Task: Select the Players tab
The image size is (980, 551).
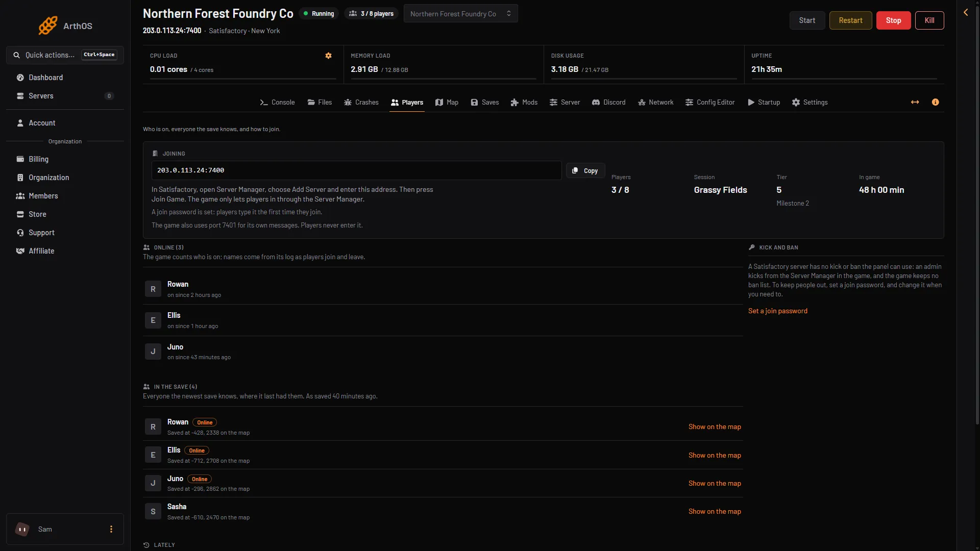Action: coord(407,103)
